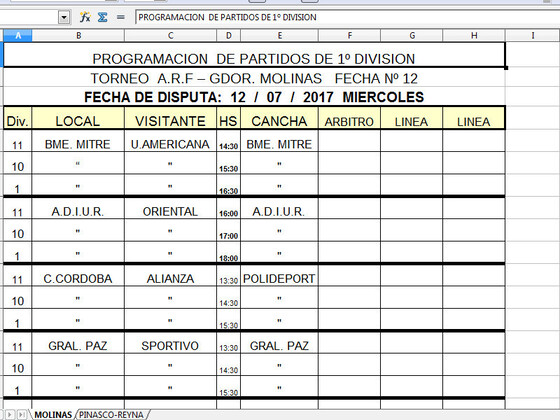Click the Div. header cell
Screen dimensions: 560x420
click(18, 118)
